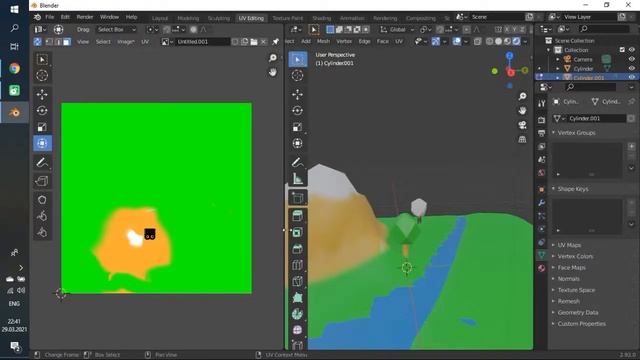Expand the Camera item in outliner
The height and width of the screenshot is (360, 640).
558,59
